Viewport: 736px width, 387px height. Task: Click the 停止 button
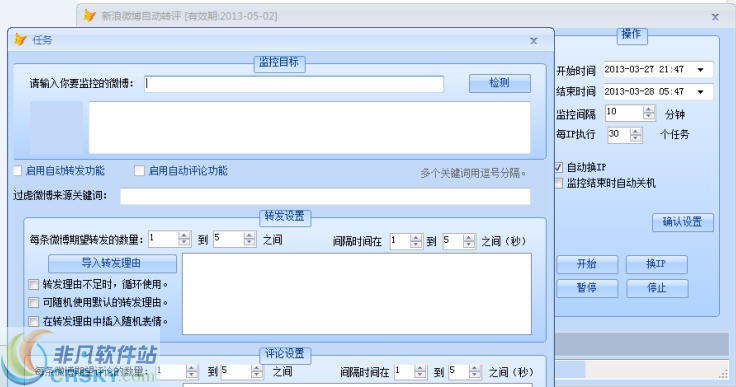point(657,288)
